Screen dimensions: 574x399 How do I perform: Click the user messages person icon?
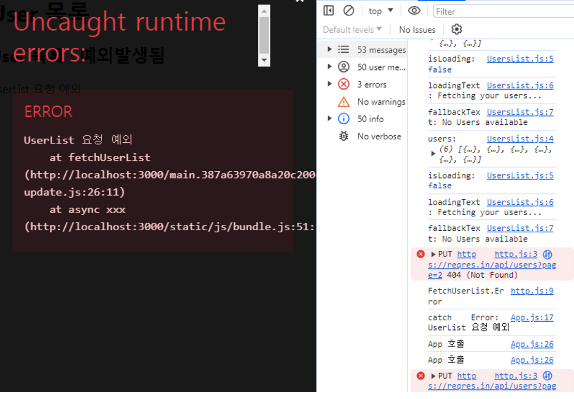coord(343,67)
